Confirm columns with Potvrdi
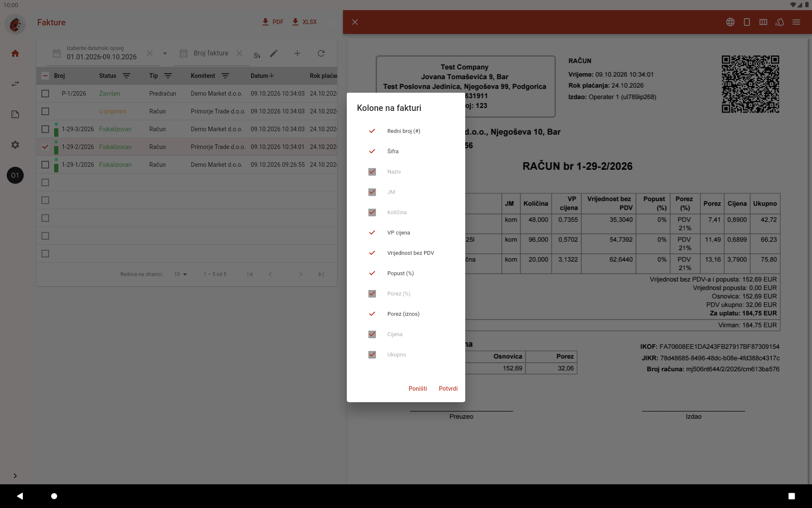Screen dimensions: 812x508 (448, 389)
